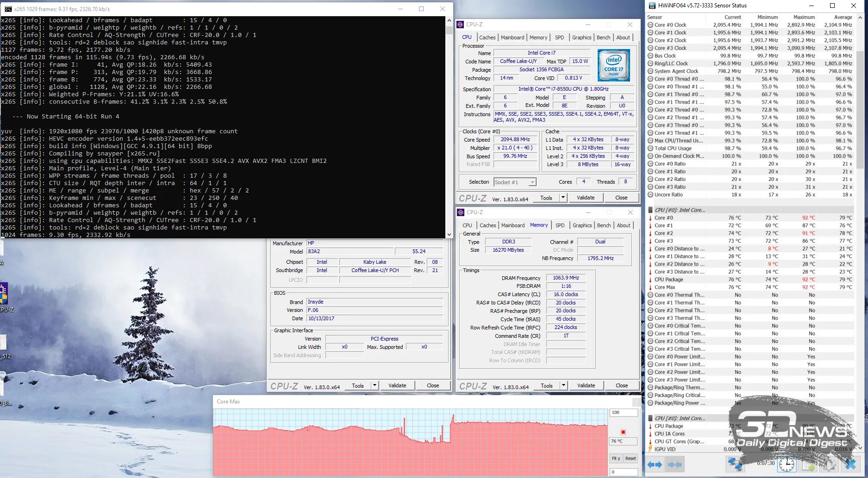Select the Ring/LLC Clock sensor row
Viewport: 868px width, 478px height.
[750, 64]
